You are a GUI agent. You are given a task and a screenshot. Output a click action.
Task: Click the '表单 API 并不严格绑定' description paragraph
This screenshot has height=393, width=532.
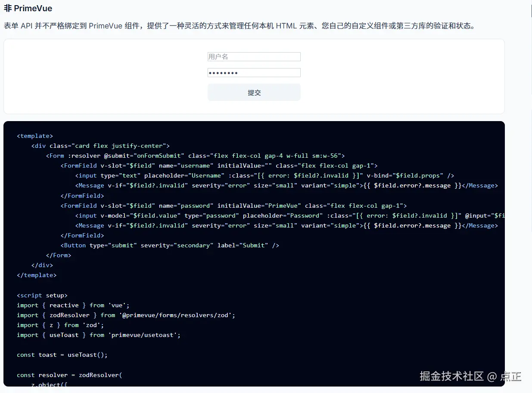[x=240, y=26]
